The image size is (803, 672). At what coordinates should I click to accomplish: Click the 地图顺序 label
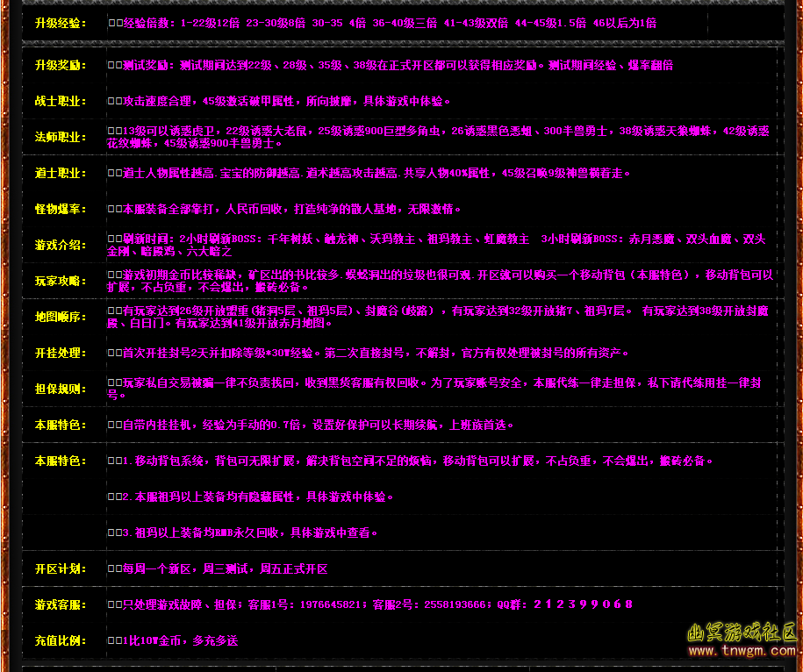click(x=61, y=317)
